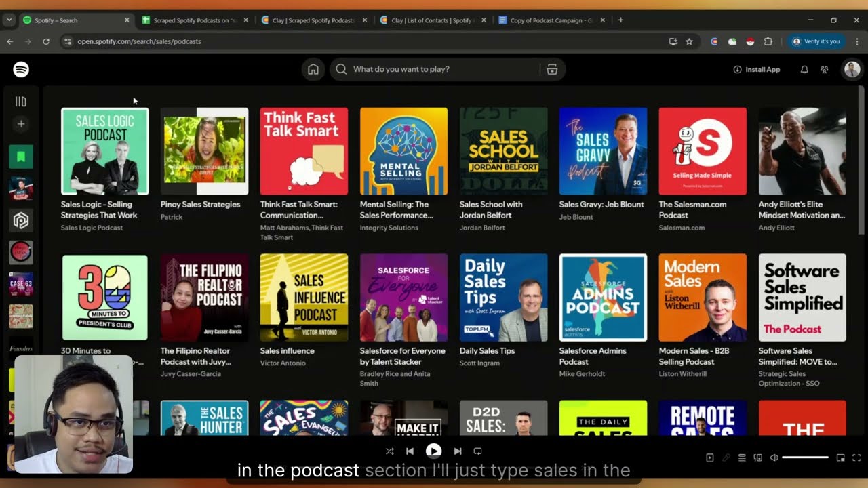Open Think Fast Talk Smart podcast cover

(304, 151)
